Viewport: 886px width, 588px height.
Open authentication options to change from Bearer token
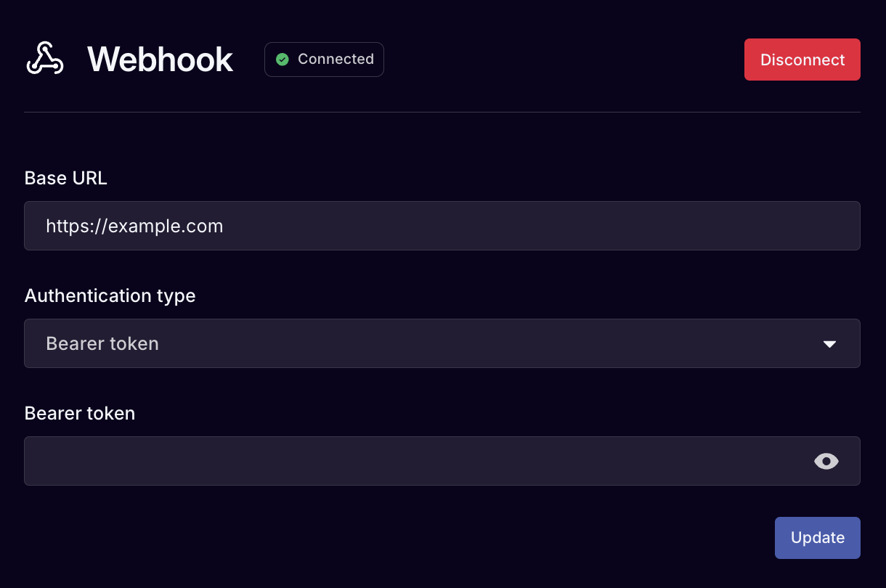pos(442,343)
